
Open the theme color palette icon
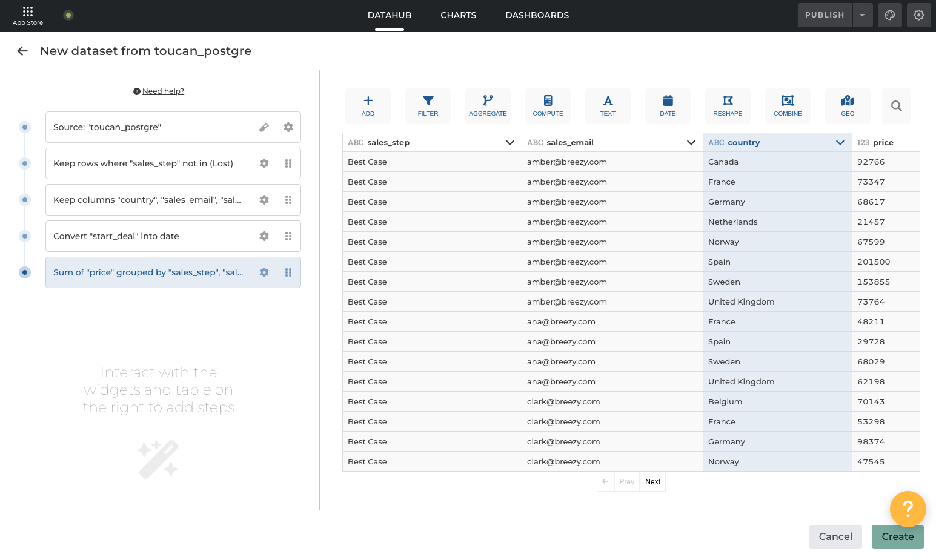pyautogui.click(x=890, y=15)
